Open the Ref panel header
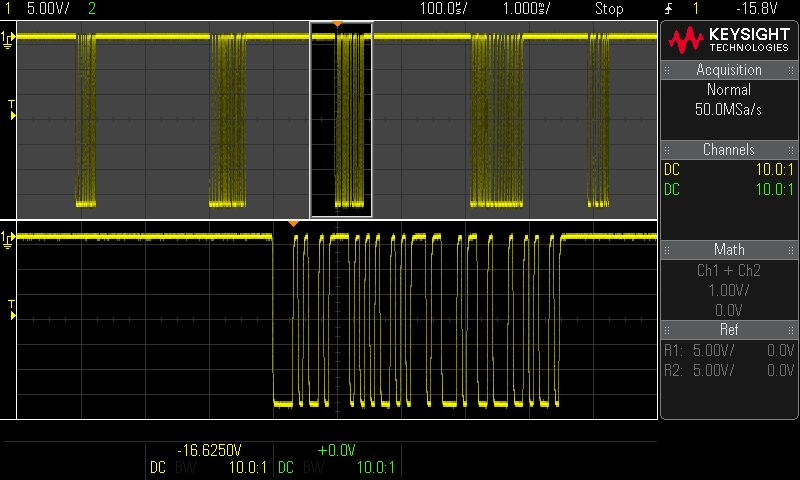Viewport: 800px width, 480px height. 729,329
